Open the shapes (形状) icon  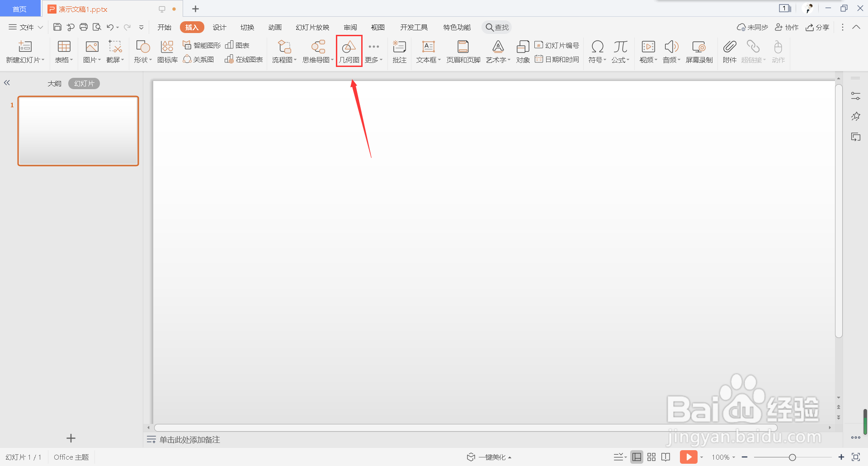point(143,47)
